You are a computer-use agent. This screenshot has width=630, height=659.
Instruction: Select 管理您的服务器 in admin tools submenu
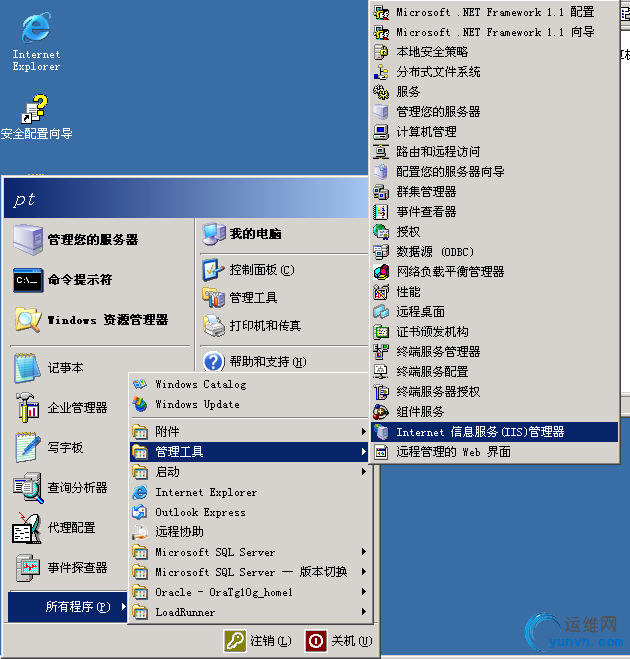point(495,112)
